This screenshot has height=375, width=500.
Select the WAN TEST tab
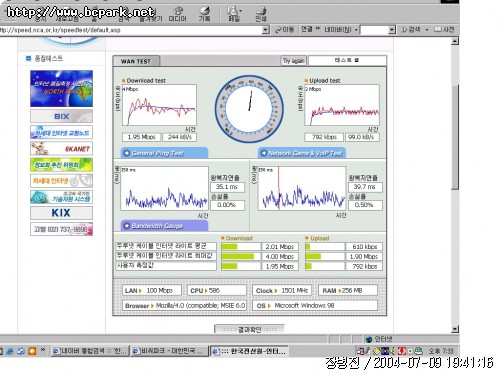[136, 61]
